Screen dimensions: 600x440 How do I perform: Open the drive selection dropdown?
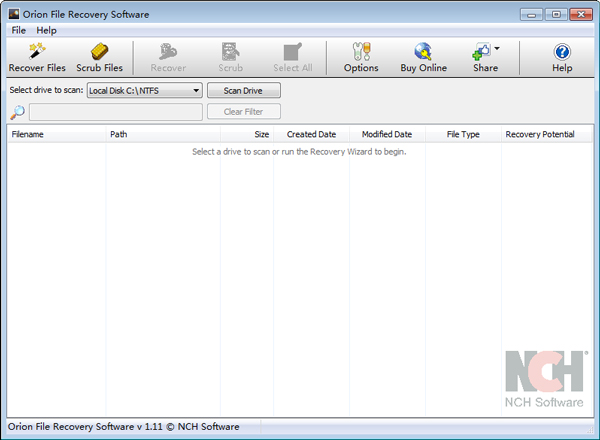[x=145, y=91]
